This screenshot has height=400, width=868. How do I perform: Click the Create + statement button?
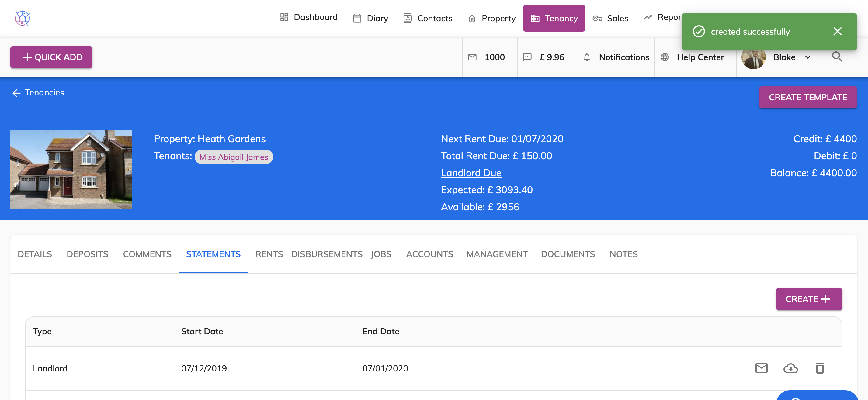click(808, 299)
